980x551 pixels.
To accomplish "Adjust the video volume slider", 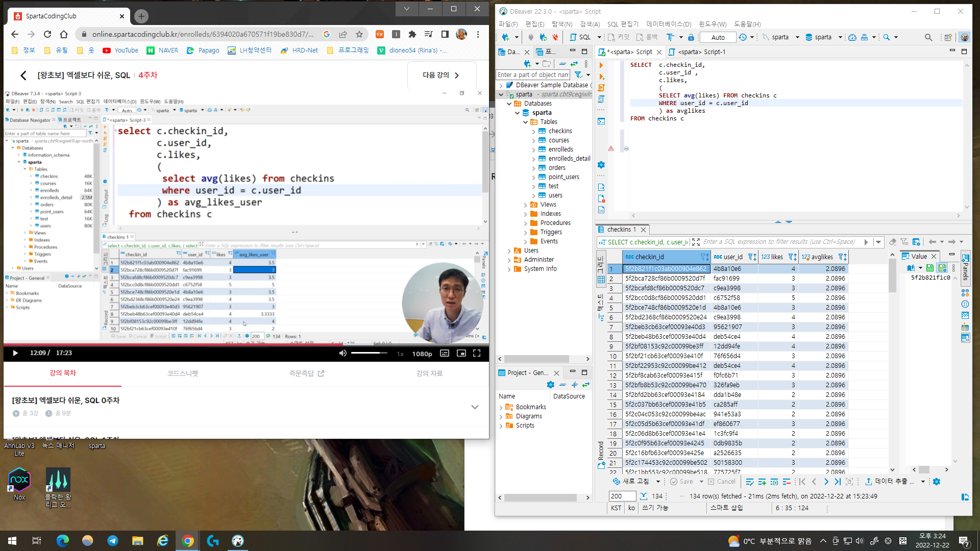I will 369,353.
